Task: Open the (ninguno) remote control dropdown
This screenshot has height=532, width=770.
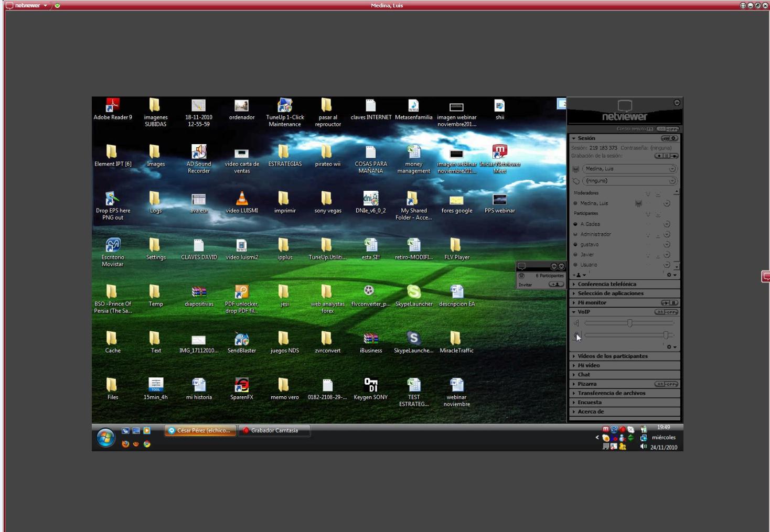Action: (x=672, y=181)
